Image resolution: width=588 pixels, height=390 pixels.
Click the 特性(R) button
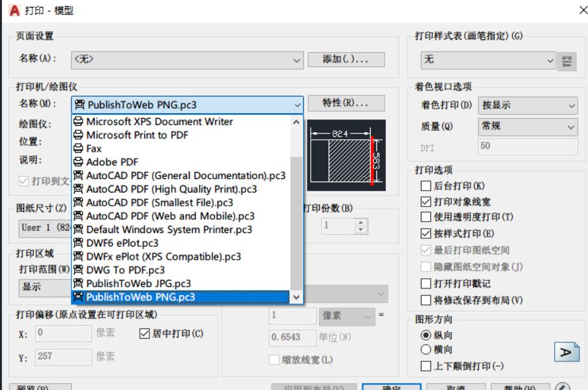[345, 104]
